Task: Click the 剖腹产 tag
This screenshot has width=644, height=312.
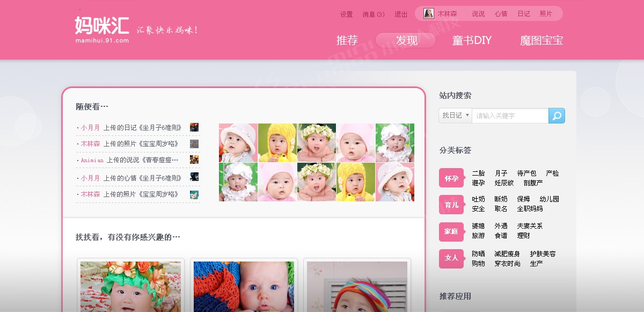Action: coord(533,183)
